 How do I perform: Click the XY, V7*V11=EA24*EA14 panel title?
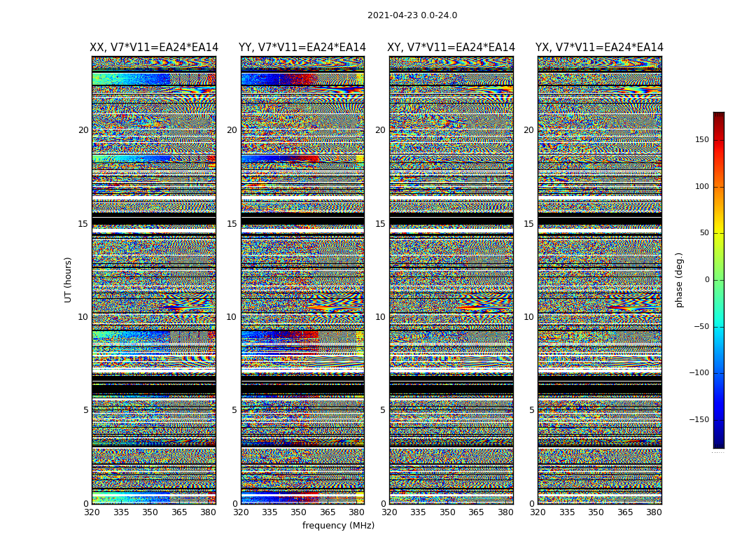click(451, 48)
